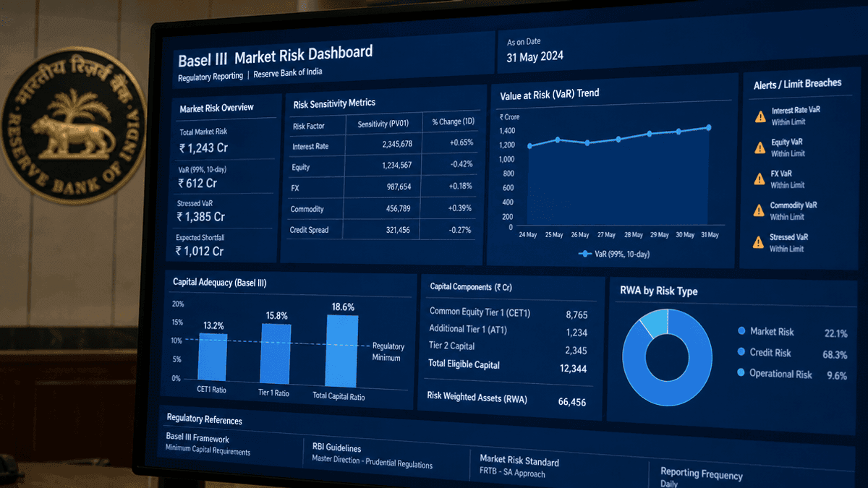
Task: Click the Commodity VaR warning icon
Action: tap(758, 210)
